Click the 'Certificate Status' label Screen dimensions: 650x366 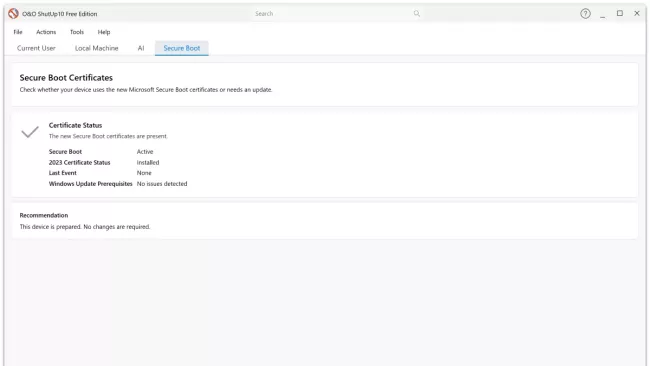pos(75,125)
